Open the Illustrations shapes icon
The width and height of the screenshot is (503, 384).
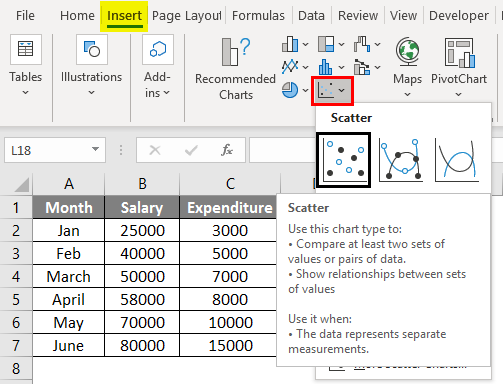(92, 49)
